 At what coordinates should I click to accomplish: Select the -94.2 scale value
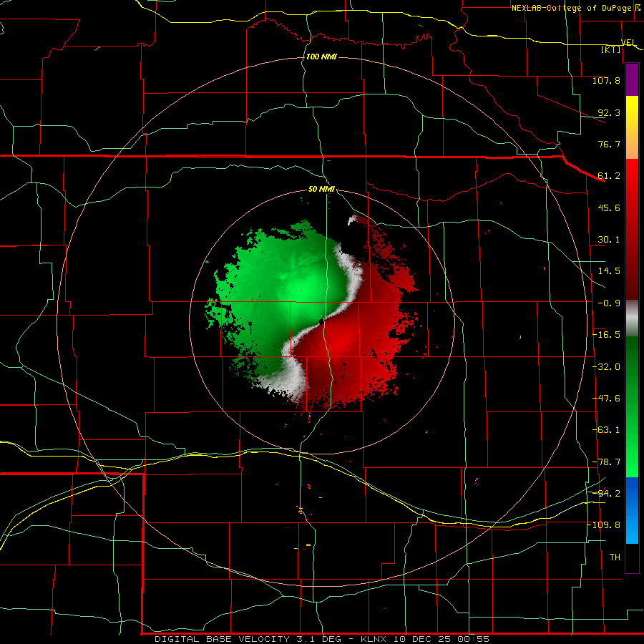[x=606, y=493]
